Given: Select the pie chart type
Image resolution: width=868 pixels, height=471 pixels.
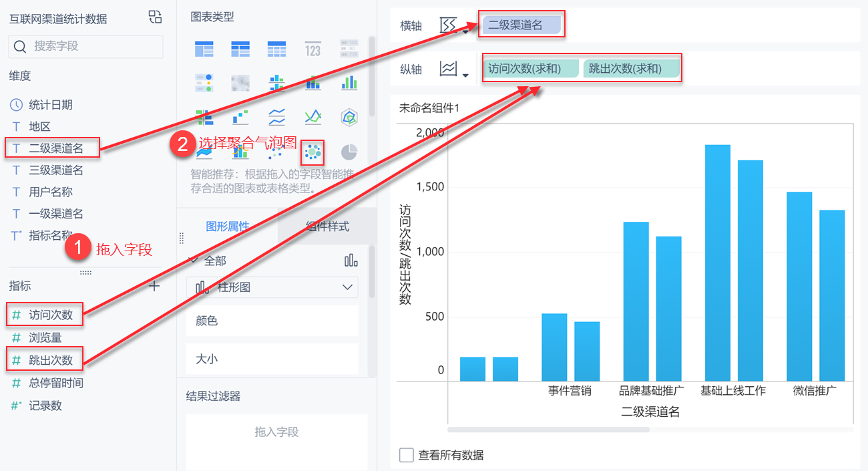Looking at the screenshot, I should (x=349, y=152).
